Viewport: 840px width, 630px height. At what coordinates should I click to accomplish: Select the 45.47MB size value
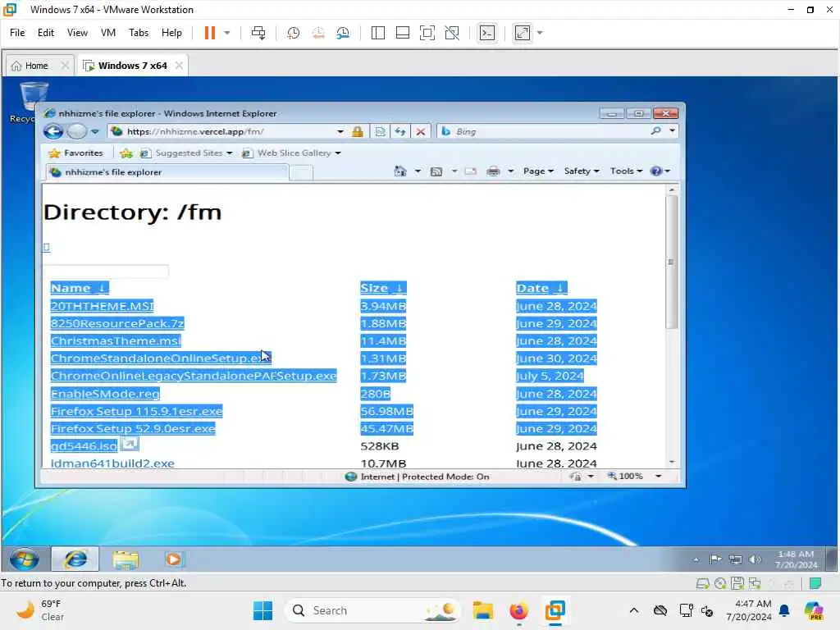coord(387,428)
